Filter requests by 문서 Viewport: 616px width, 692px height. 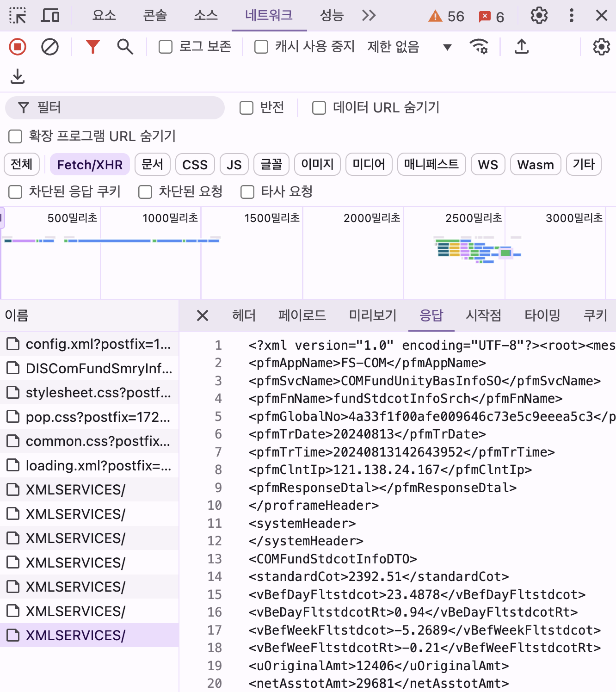pyautogui.click(x=153, y=164)
